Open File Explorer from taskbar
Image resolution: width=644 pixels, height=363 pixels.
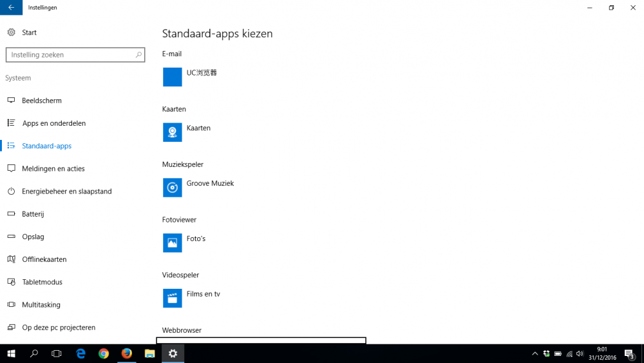coord(149,353)
